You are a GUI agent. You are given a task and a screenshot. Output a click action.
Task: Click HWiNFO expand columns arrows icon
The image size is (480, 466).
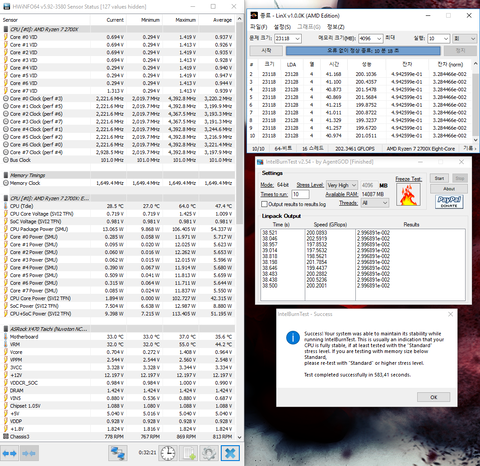9,453
